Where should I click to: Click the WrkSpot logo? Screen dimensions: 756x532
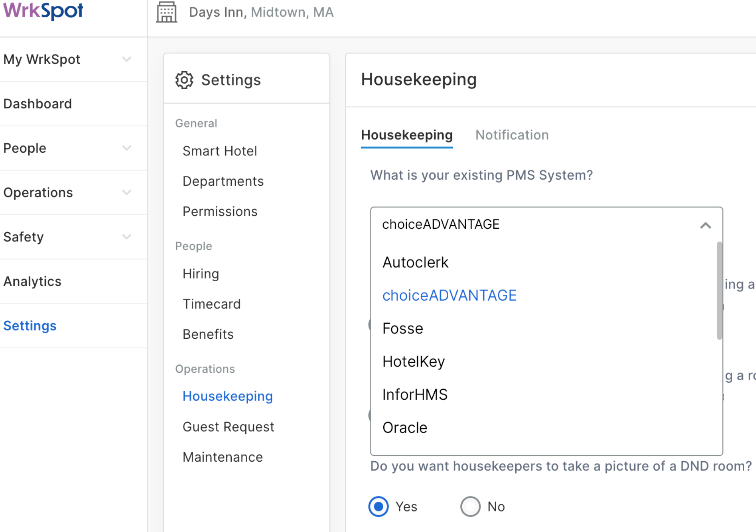coord(43,11)
